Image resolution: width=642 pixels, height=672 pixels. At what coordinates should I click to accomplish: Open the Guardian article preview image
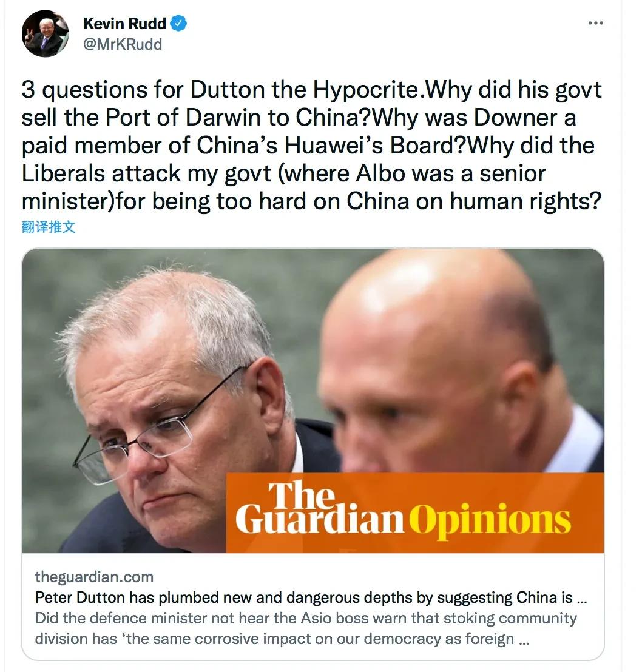tap(313, 401)
